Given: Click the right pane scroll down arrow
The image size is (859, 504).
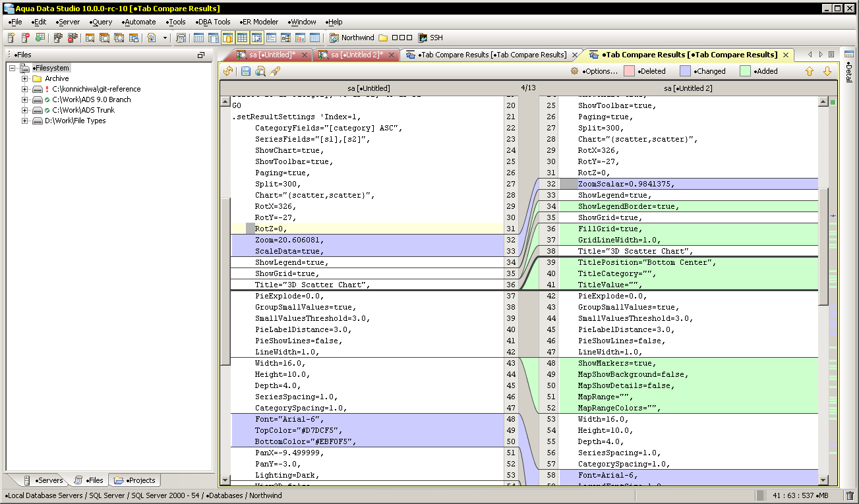Looking at the screenshot, I should [x=823, y=480].
